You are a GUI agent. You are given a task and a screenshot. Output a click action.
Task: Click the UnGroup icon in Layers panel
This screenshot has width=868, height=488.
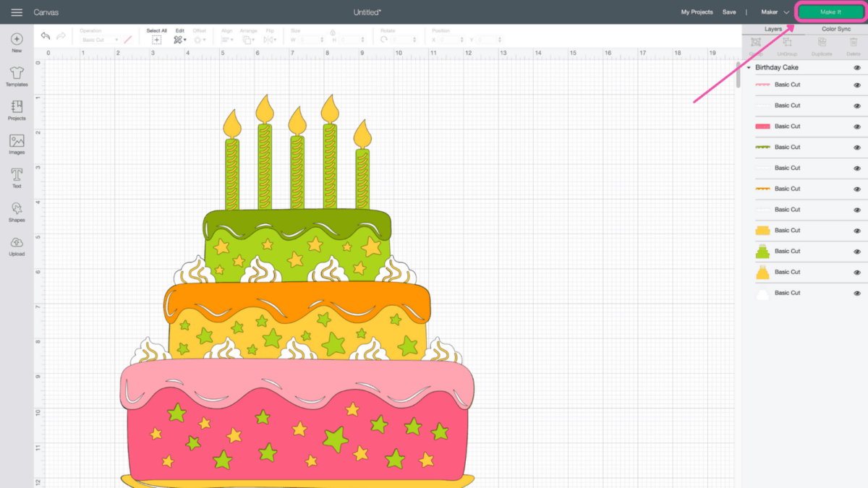coord(788,43)
